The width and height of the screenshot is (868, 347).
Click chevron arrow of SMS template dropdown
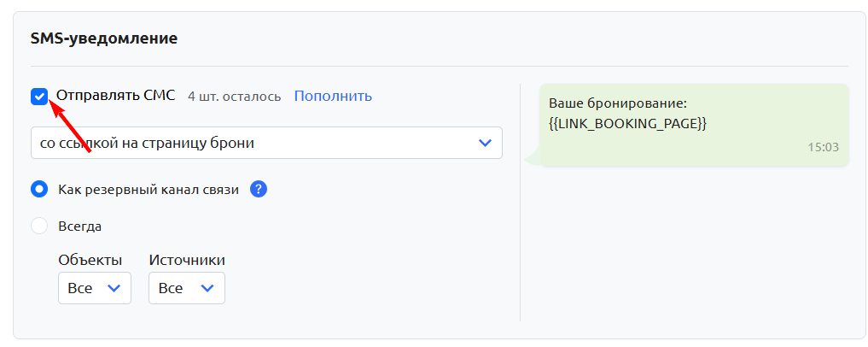pyautogui.click(x=485, y=143)
